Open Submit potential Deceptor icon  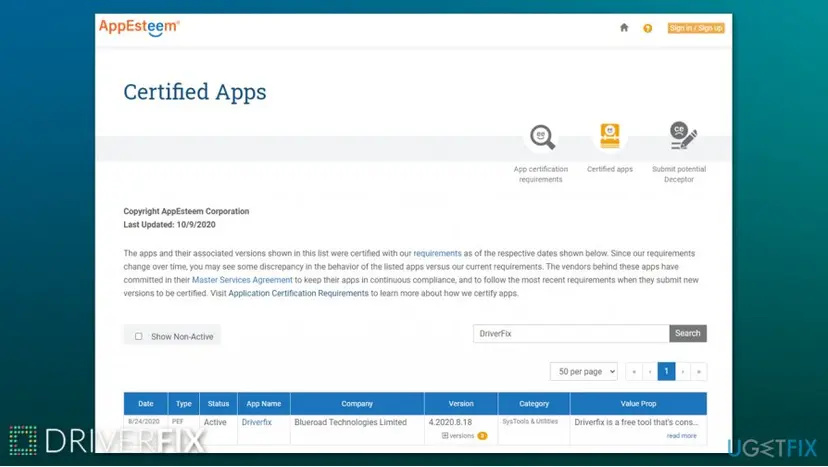click(x=683, y=136)
